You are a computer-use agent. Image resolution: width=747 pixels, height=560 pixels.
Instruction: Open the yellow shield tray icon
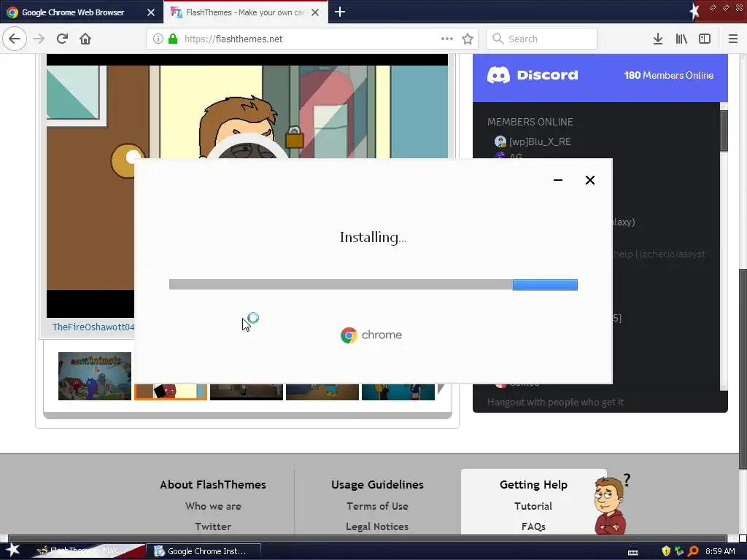(x=667, y=551)
